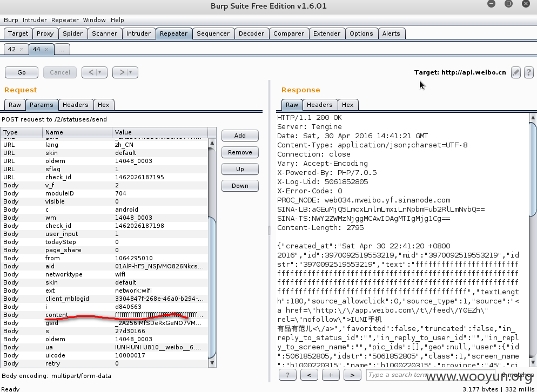The width and height of the screenshot is (537, 392).
Task: Switch to the Proxy tab
Action: [x=45, y=33]
